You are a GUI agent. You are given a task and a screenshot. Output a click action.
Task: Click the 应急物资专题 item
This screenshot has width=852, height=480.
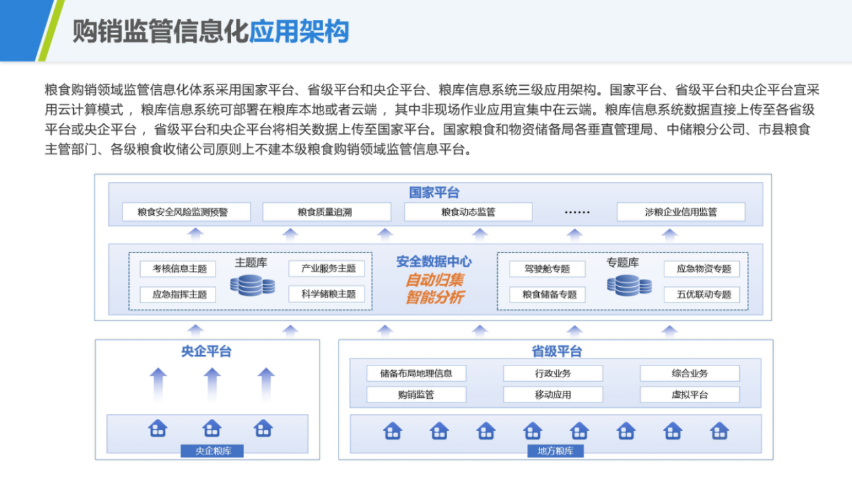point(702,269)
